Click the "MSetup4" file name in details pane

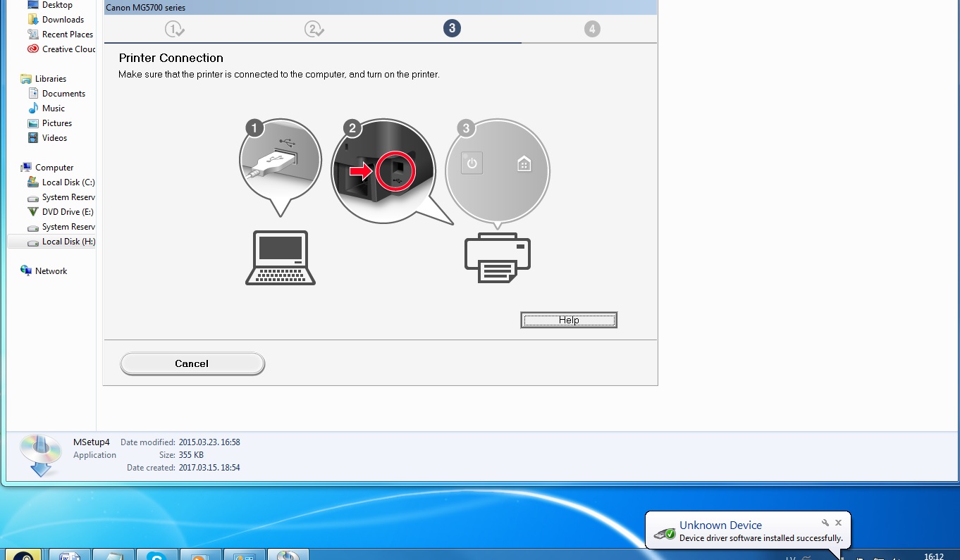[x=92, y=442]
